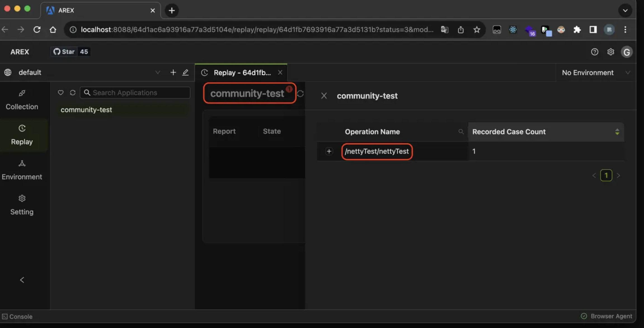Click Recorded Case Count value 1
The width and height of the screenshot is (644, 328).
point(474,151)
